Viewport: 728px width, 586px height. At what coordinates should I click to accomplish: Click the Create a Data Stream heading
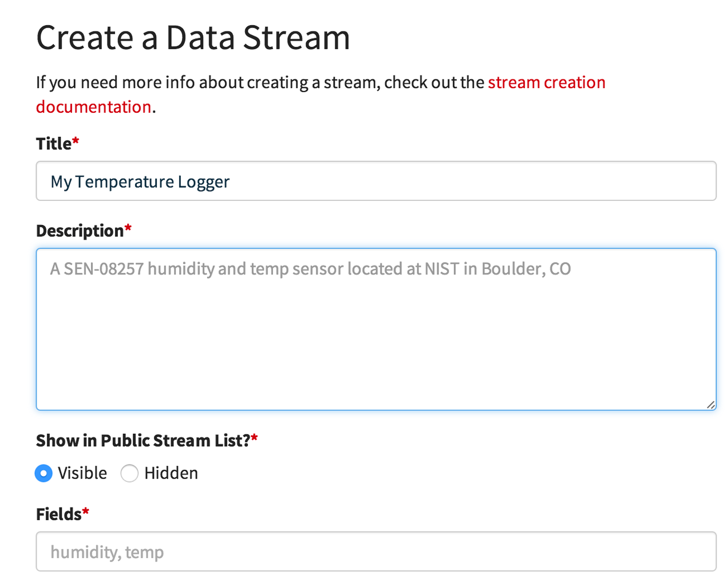pyautogui.click(x=193, y=38)
